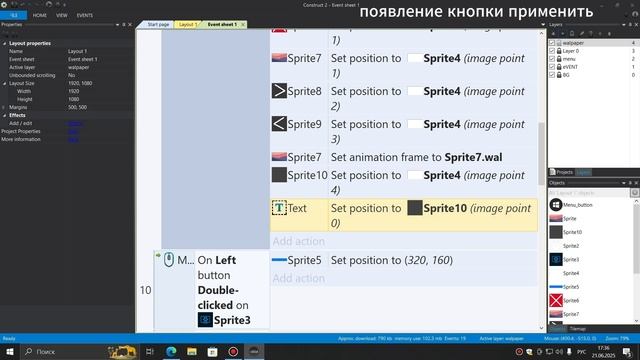640x360 pixels.
Task: Open the tab list dropdown beside the document tabs
Action: tap(543, 24)
